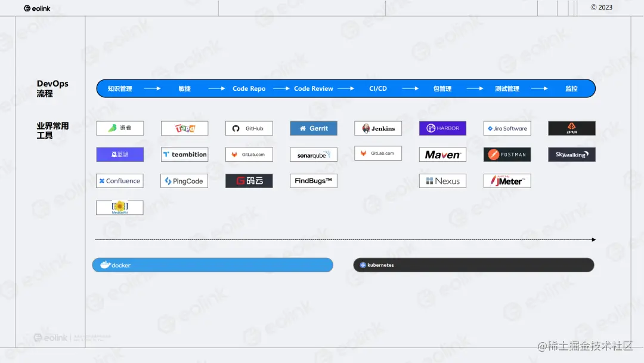Open the Tapd tool card
Viewport: 644px width, 363px height.
(184, 128)
